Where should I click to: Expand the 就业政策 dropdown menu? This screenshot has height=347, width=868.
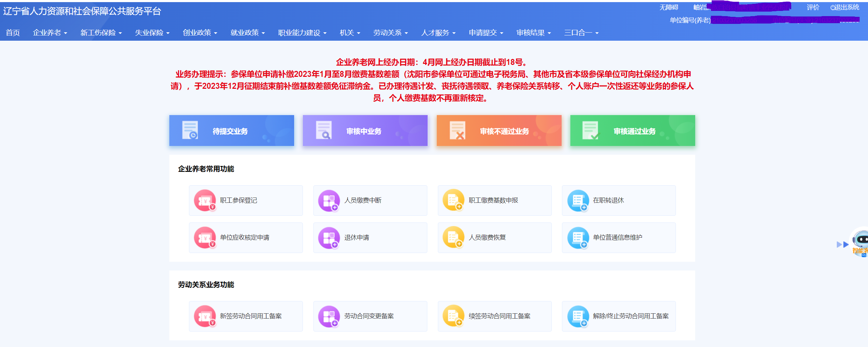pyautogui.click(x=247, y=33)
